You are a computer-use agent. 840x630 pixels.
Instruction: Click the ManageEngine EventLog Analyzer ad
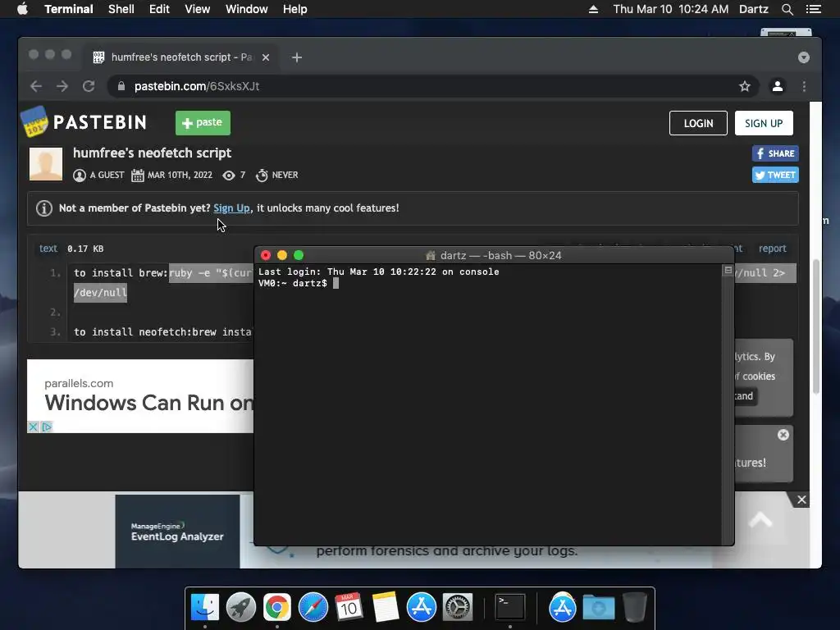[177, 531]
